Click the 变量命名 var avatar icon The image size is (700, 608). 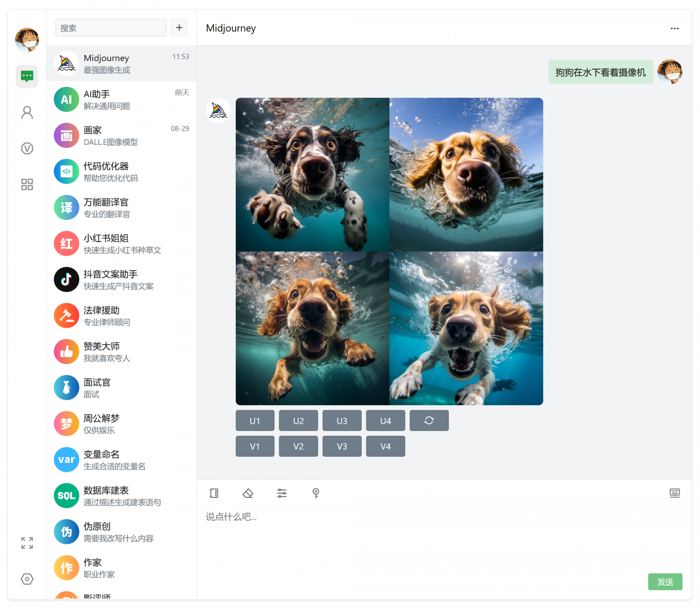[x=66, y=460]
